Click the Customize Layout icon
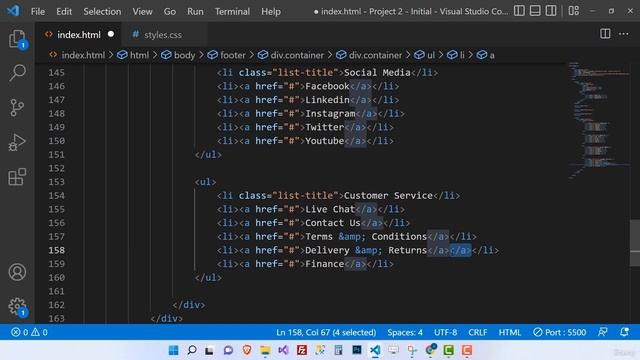Screen dimensions: 640x360 pos(573,11)
